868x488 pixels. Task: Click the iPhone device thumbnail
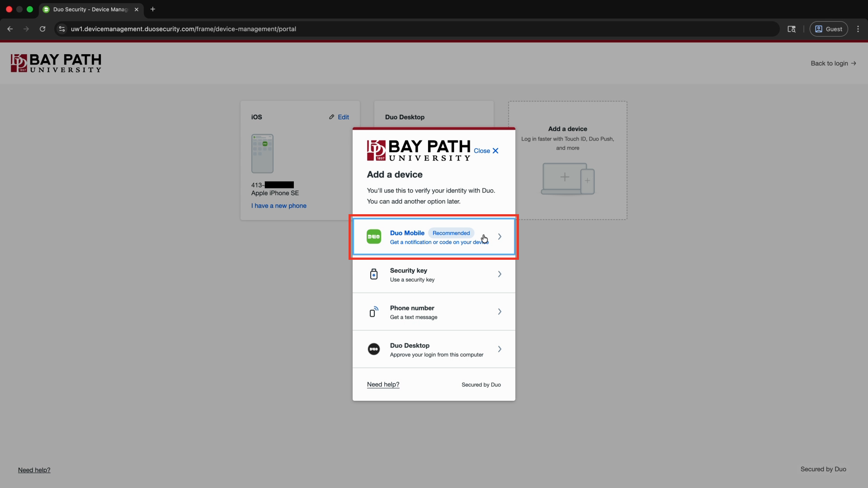[x=263, y=154]
